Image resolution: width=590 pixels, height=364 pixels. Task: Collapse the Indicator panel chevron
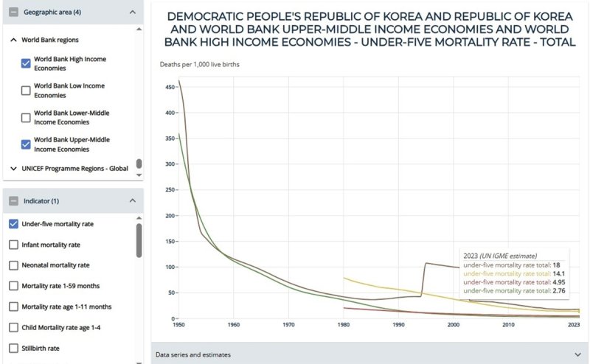pos(132,200)
